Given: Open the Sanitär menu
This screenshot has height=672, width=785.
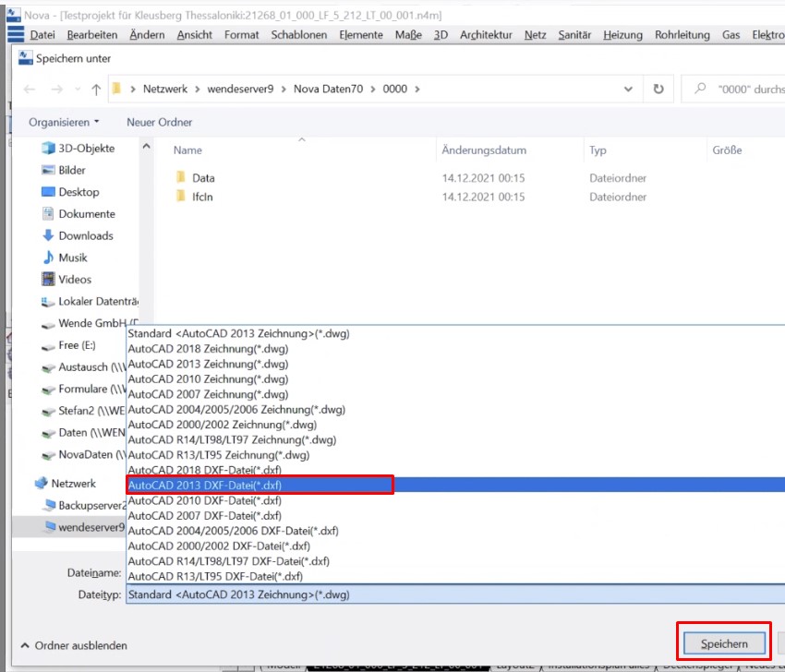Looking at the screenshot, I should coord(574,35).
